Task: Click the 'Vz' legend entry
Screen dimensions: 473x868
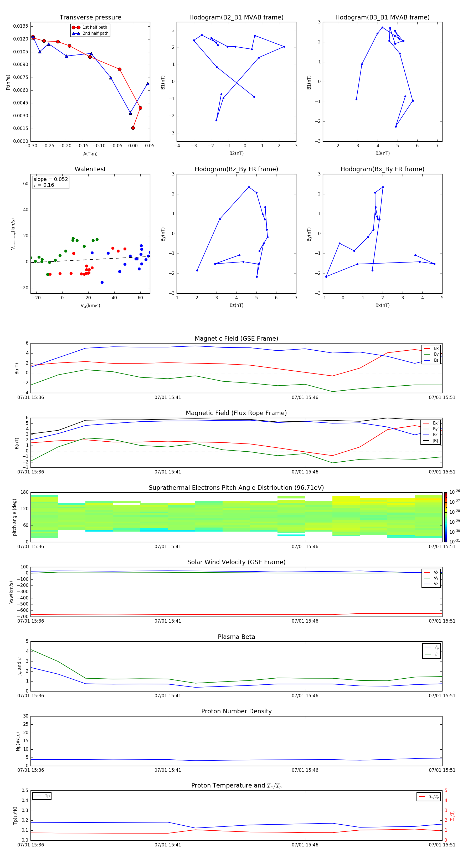Action: tap(431, 584)
